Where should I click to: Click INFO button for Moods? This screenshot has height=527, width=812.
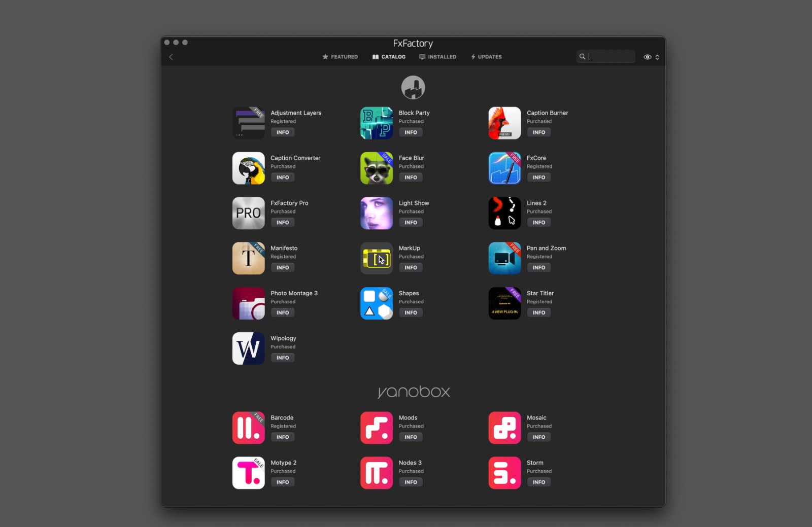click(x=411, y=437)
